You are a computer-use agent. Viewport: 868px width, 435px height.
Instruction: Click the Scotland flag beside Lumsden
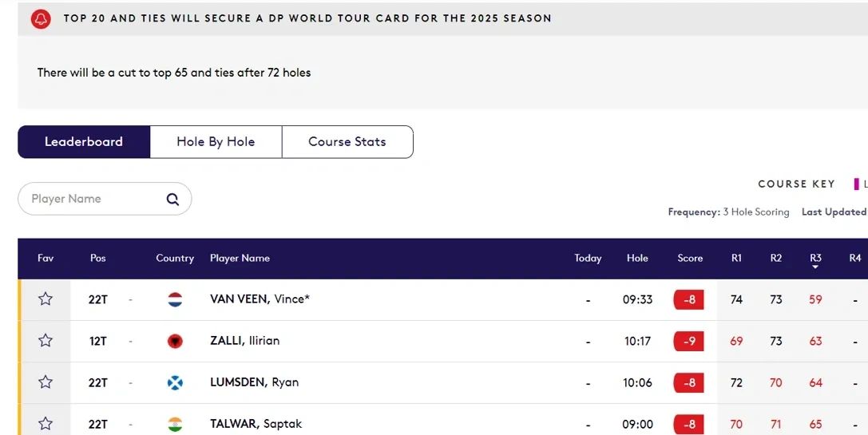coord(175,382)
